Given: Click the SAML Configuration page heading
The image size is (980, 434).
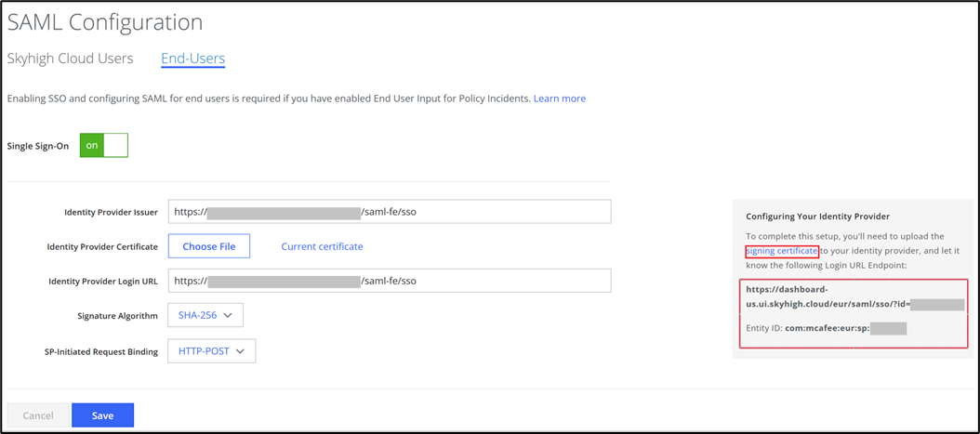Looking at the screenshot, I should tap(105, 21).
